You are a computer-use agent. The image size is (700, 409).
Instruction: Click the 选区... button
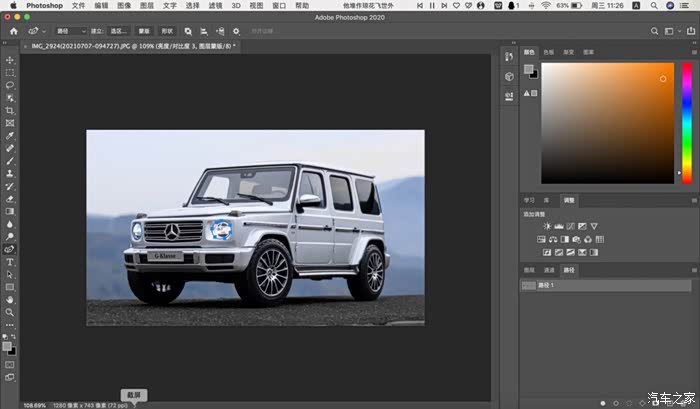pyautogui.click(x=119, y=31)
